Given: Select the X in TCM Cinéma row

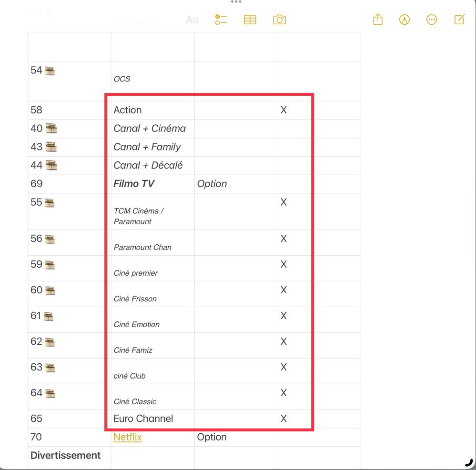Looking at the screenshot, I should coord(284,202).
